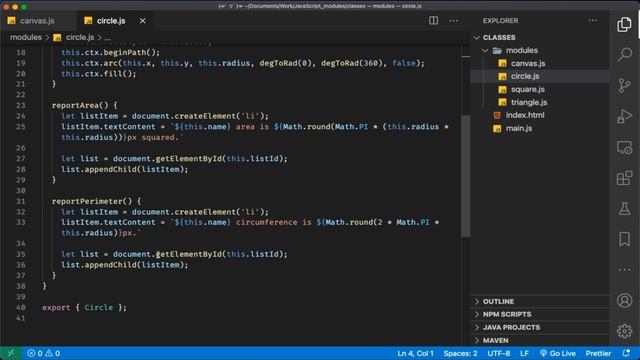Switch to the canvas.js tab
The image size is (640, 360).
coord(37,20)
